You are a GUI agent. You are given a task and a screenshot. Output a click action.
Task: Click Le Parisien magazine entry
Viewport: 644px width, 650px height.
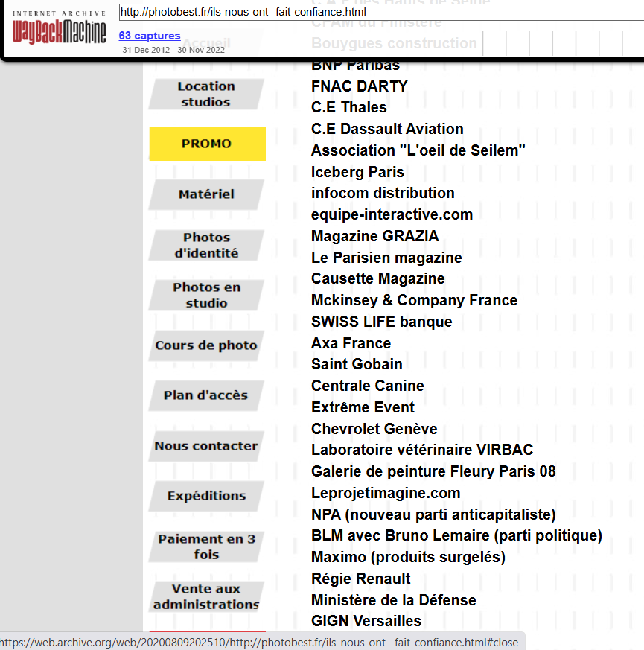click(x=386, y=258)
